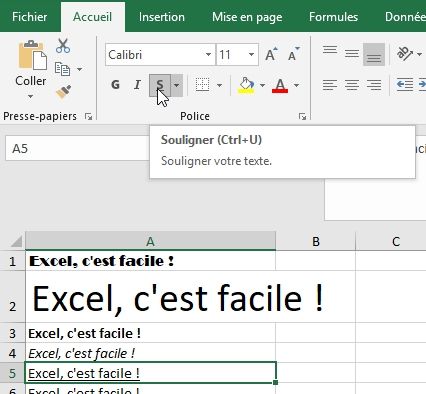Click cell A5 with underlined text

coord(150,373)
